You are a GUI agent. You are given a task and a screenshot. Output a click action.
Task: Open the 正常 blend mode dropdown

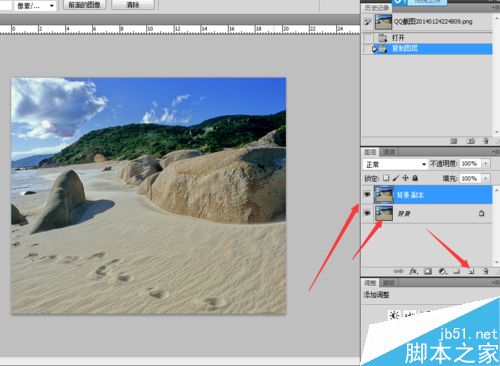pyautogui.click(x=395, y=164)
